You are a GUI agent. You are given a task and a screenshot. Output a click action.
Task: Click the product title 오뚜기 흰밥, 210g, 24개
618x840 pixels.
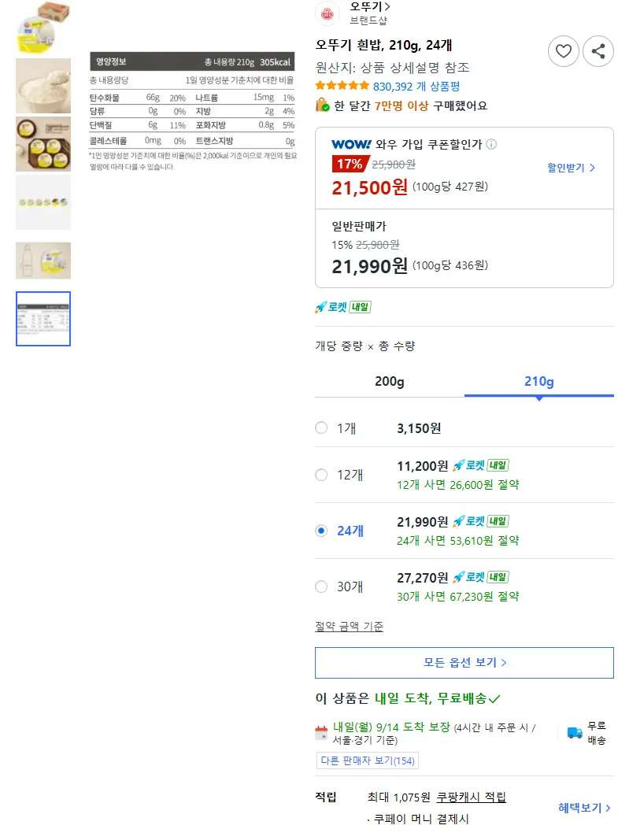pos(383,45)
